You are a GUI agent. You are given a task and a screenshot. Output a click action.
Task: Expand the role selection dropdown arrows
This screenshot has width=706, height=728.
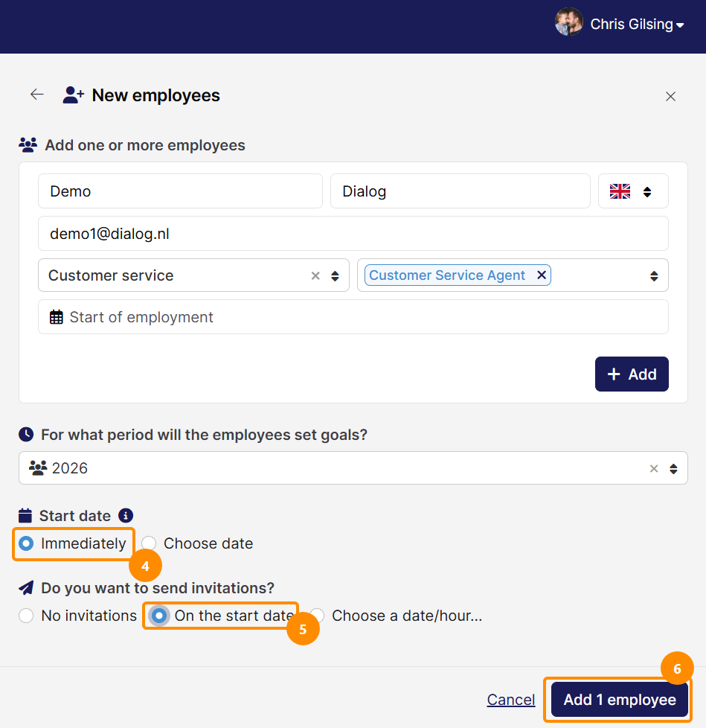[654, 275]
